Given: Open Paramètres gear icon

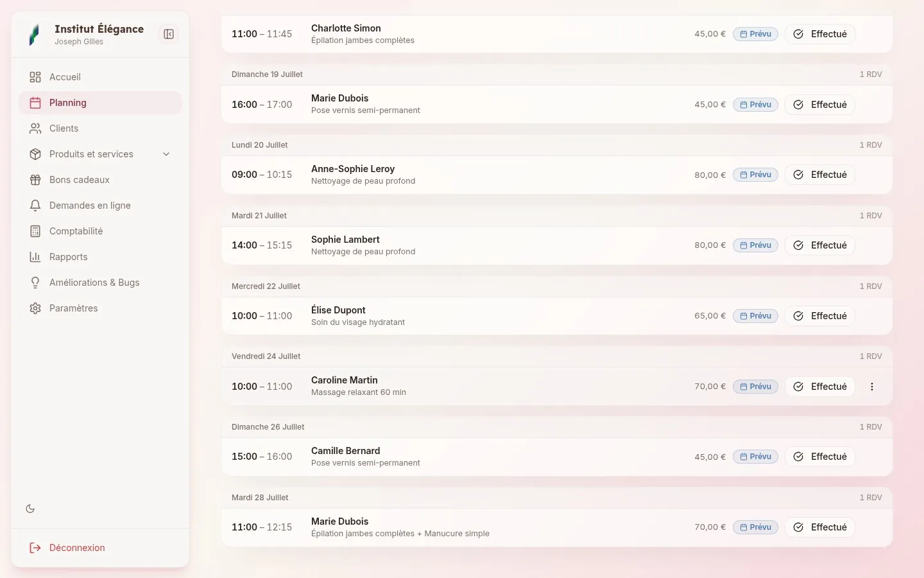Looking at the screenshot, I should (x=35, y=308).
